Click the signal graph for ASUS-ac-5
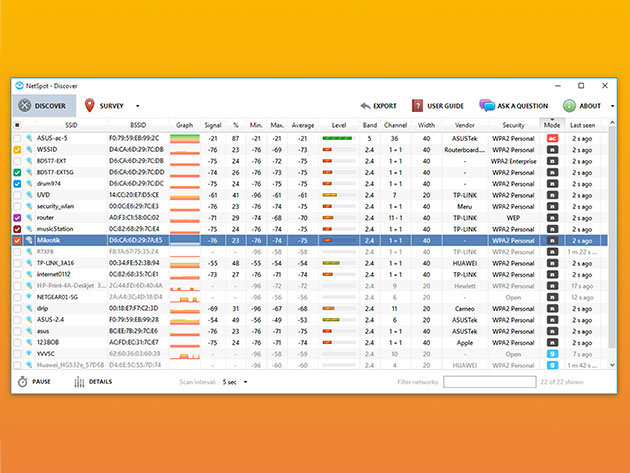630x473 pixels. click(185, 139)
